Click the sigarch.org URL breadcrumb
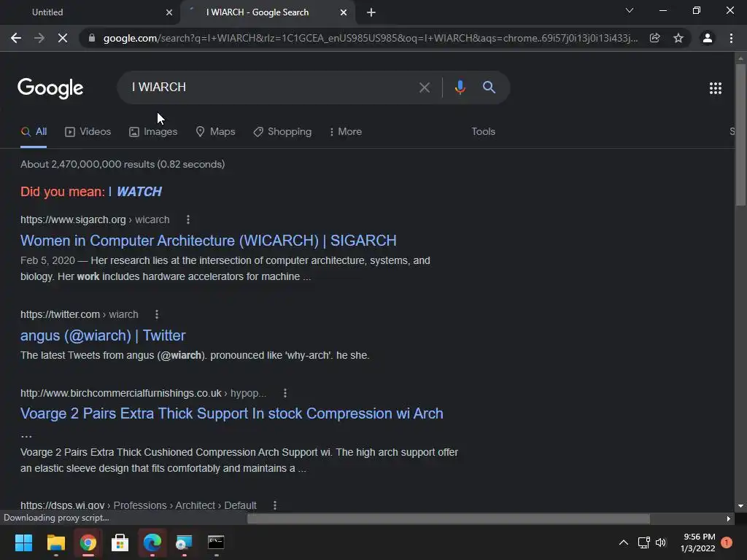Screen dimensions: 747x560 [95, 219]
